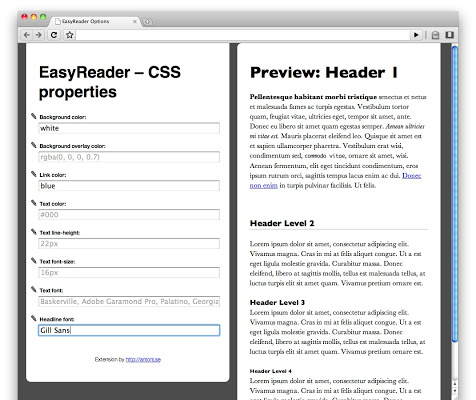
Task: Click pencil icon beside Text font-size
Action: 34,260
